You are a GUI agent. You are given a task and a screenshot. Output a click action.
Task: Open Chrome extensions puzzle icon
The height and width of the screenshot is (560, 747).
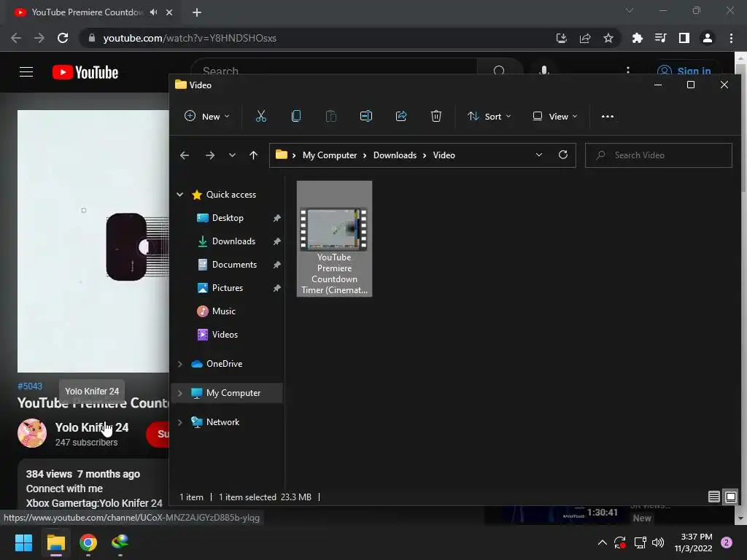(637, 38)
